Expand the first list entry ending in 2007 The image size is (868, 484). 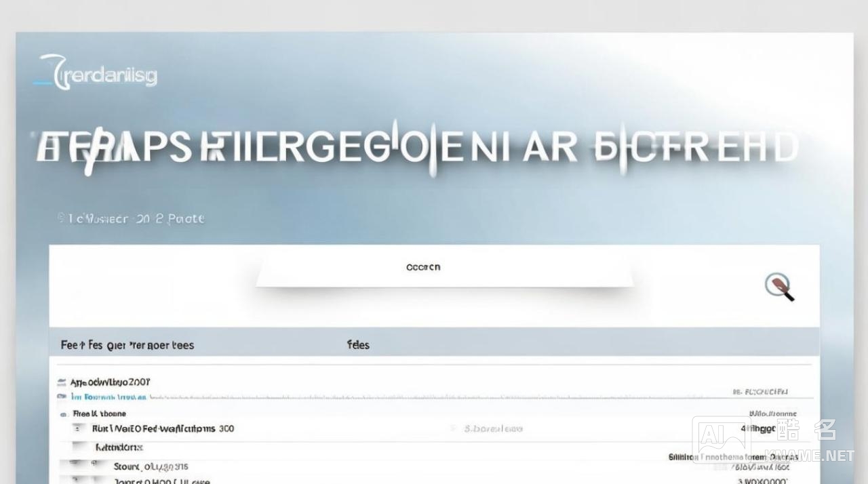111,382
